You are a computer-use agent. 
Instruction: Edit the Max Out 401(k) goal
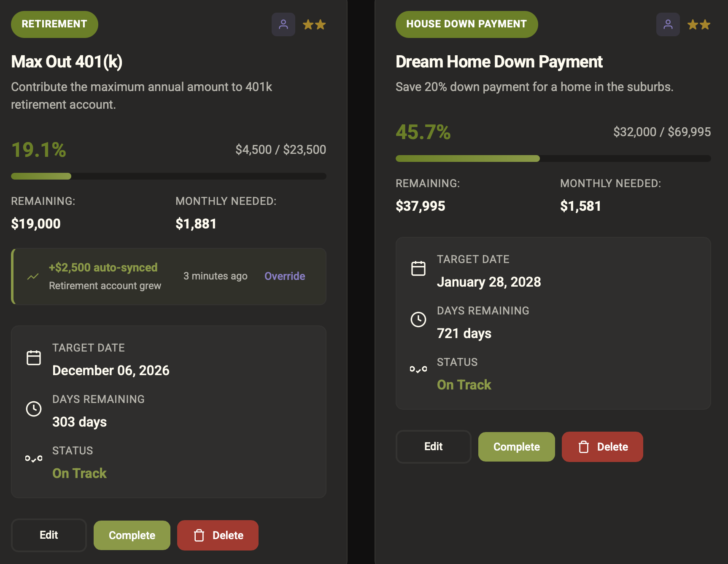click(x=49, y=535)
